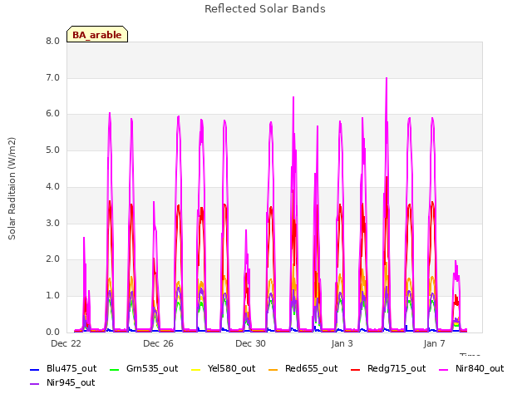Click the Yel580_out legend label

click(231, 369)
